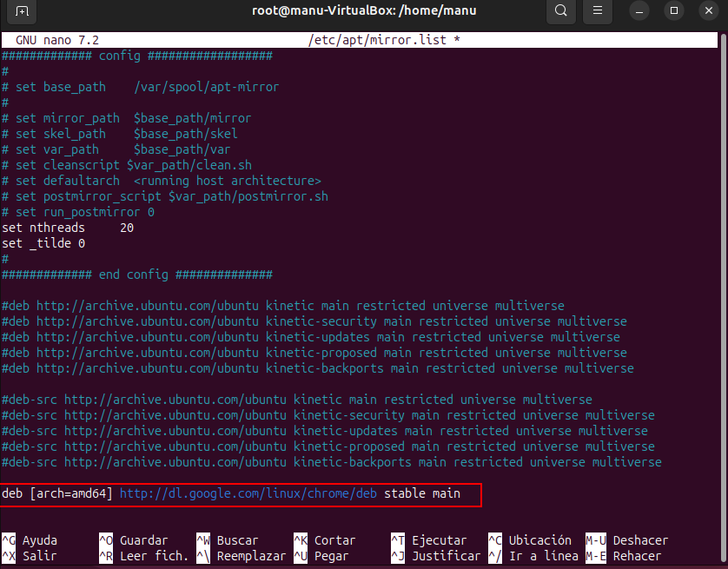Close the terminal window
Viewport: 728px width, 569px height.
click(x=705, y=11)
